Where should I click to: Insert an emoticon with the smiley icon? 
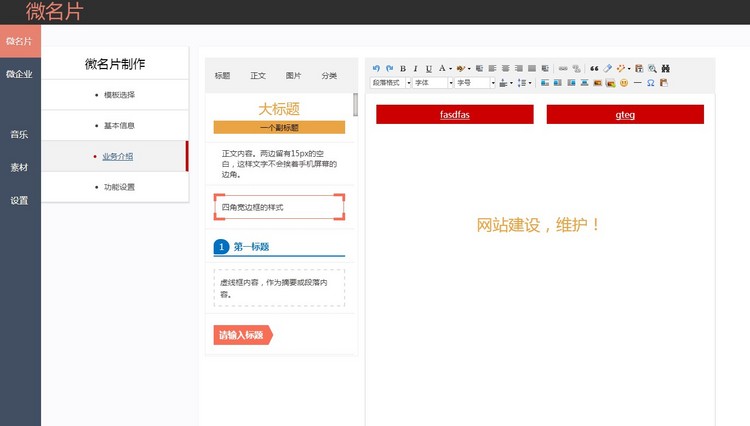(x=624, y=83)
